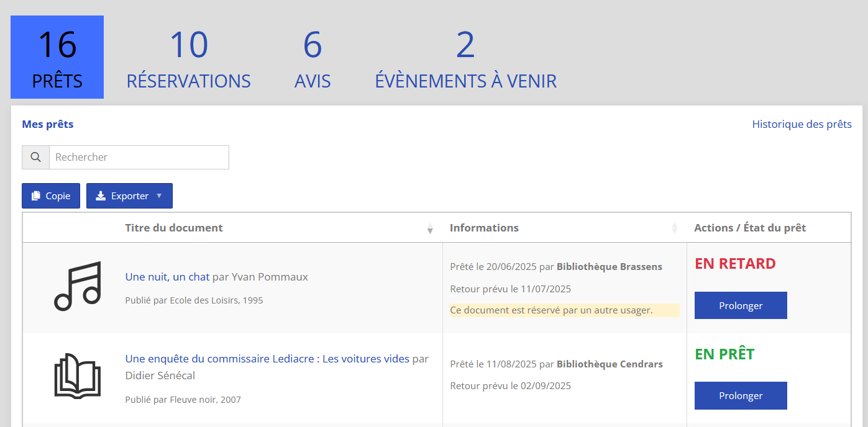Open Une enquête du commissaire Lediacre title link
The image size is (868, 427).
pos(267,359)
